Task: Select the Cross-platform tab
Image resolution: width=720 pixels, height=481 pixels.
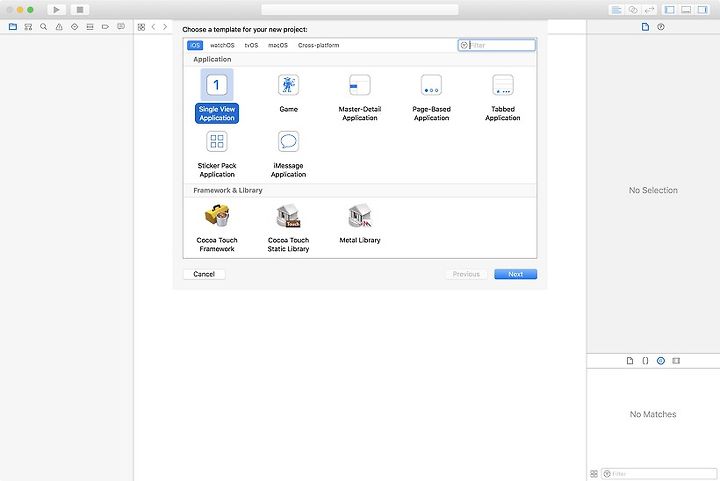Action: coord(319,45)
